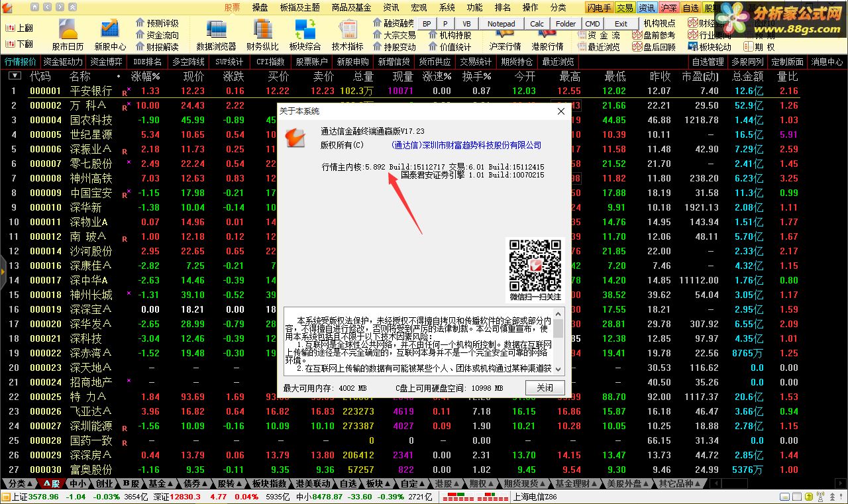This screenshot has height=504, width=848.
Task: Open the 股票 menu
Action: click(x=232, y=7)
